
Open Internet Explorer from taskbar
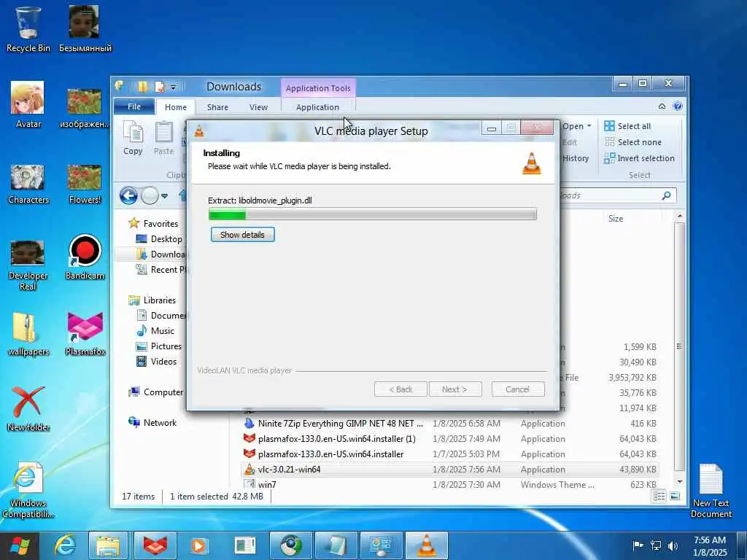pyautogui.click(x=65, y=545)
